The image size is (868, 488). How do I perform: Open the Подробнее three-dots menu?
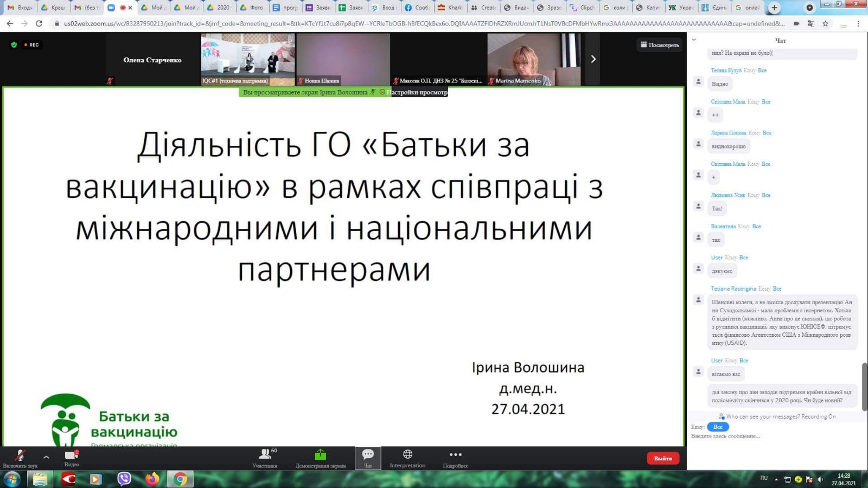click(455, 457)
